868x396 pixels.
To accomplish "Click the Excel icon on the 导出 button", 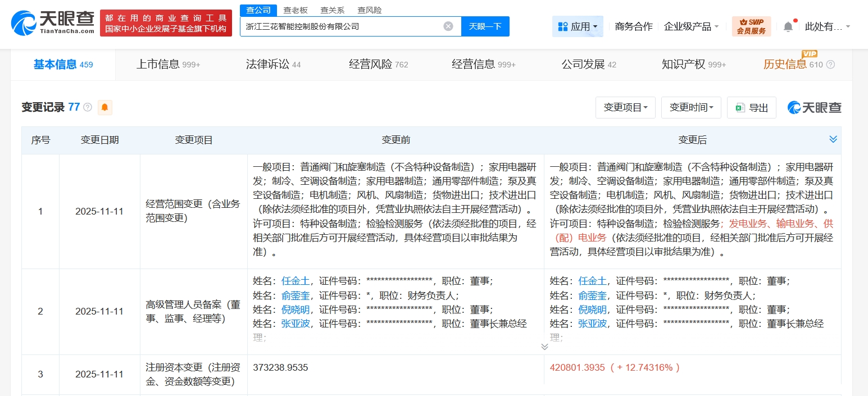I will tap(740, 107).
